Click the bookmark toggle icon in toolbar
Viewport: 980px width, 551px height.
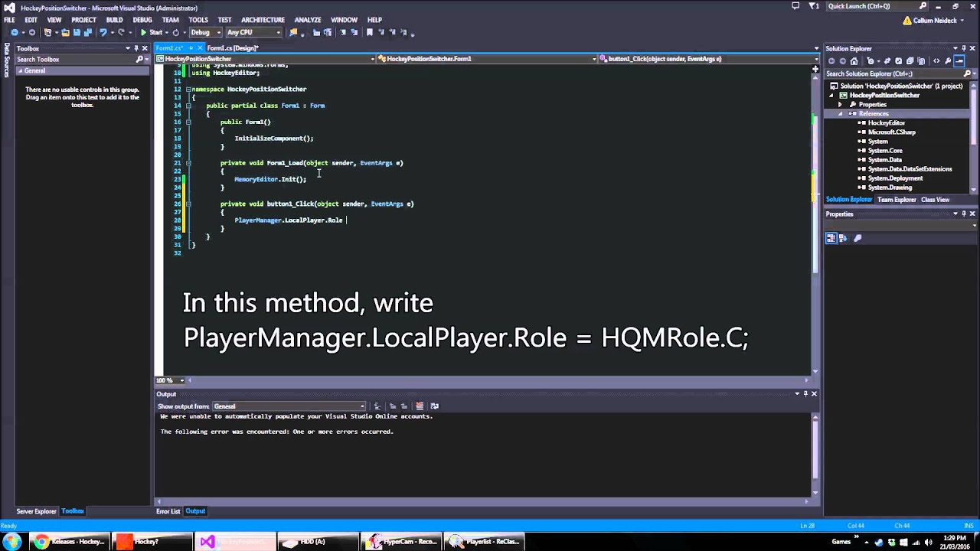point(370,32)
